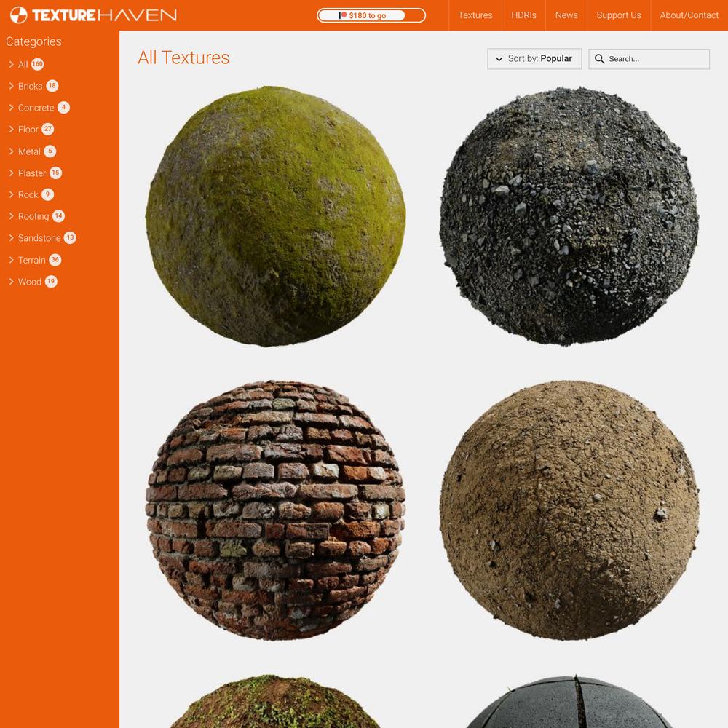Select the Concrete category

pyautogui.click(x=36, y=108)
